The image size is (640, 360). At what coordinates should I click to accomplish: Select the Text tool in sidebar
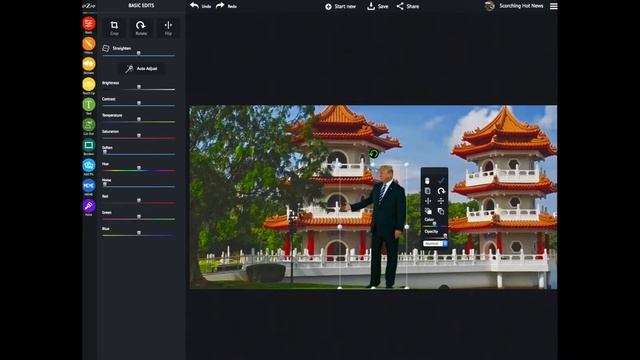coord(89,104)
